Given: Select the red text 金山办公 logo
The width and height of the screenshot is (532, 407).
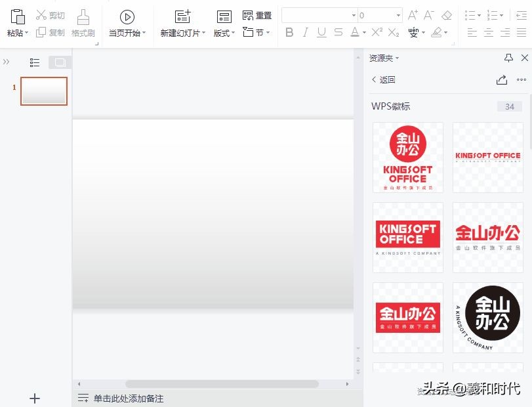Looking at the screenshot, I should 488,238.
